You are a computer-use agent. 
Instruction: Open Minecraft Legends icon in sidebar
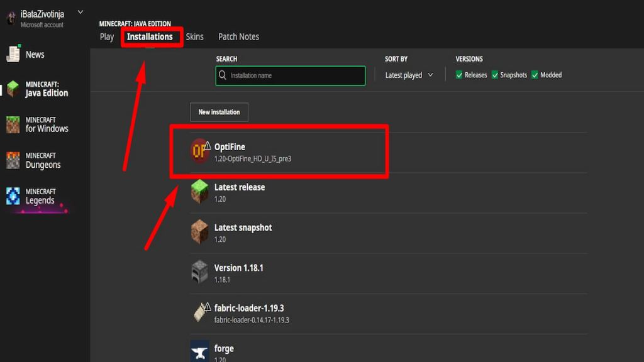pyautogui.click(x=13, y=196)
